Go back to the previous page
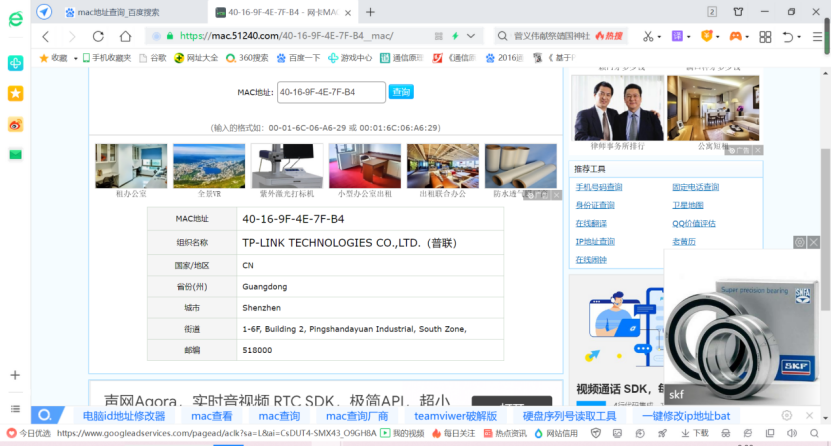Screen dimensions: 831x446 click(46, 36)
